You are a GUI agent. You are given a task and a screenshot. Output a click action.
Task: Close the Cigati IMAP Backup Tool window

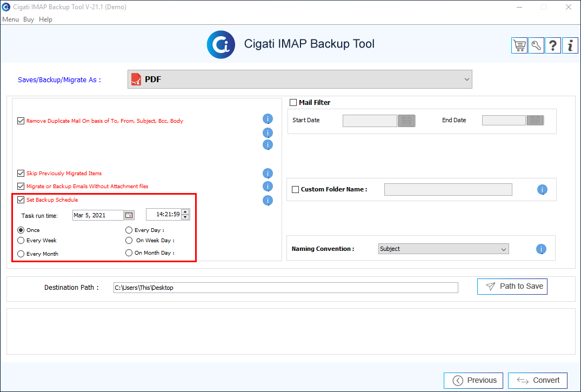tap(569, 7)
